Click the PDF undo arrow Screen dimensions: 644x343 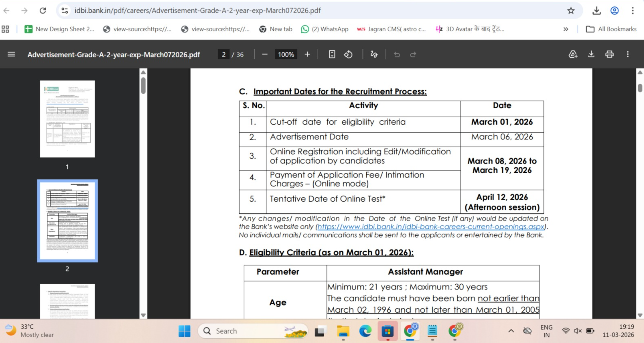(397, 54)
